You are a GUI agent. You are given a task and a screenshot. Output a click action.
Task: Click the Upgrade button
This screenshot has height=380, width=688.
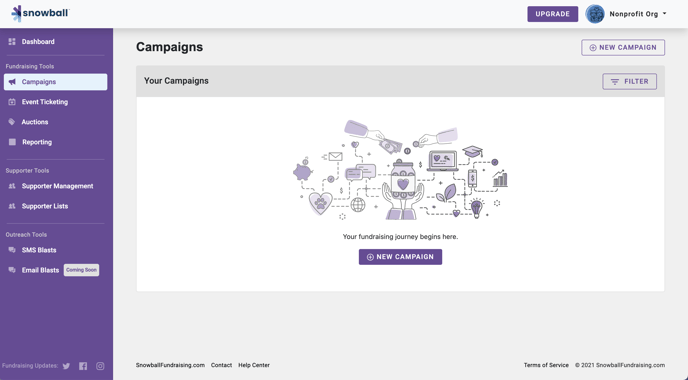(x=552, y=14)
